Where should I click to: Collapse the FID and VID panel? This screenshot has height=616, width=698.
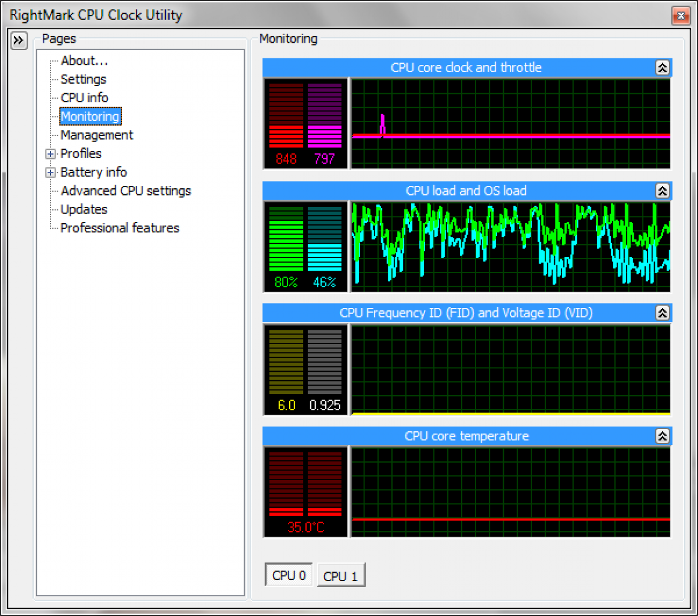(x=662, y=313)
